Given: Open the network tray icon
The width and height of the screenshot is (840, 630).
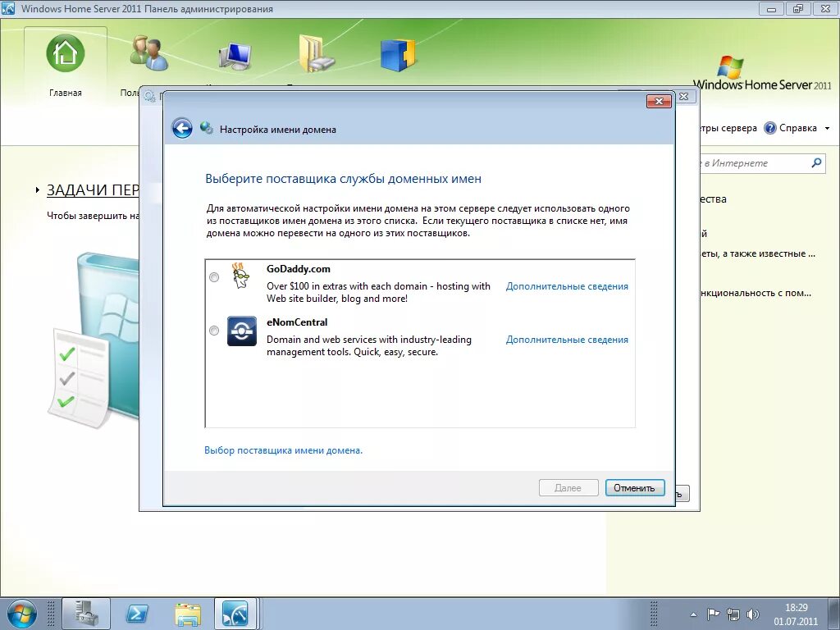Looking at the screenshot, I should coord(733,614).
